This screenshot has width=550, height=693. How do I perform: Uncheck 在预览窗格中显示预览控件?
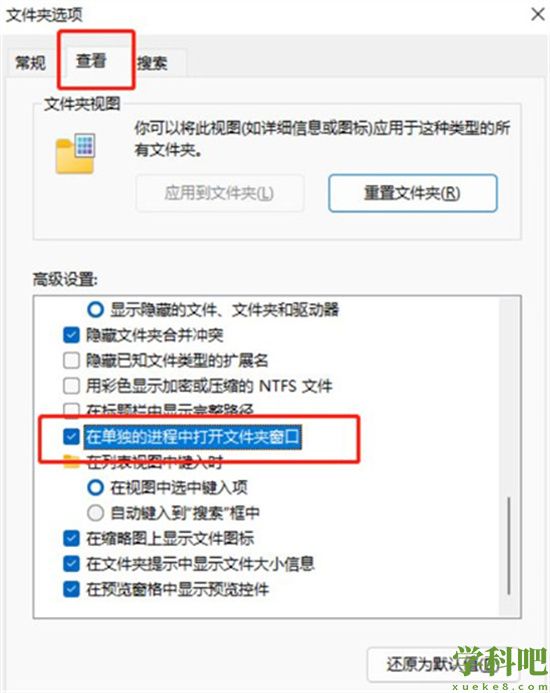(x=71, y=589)
